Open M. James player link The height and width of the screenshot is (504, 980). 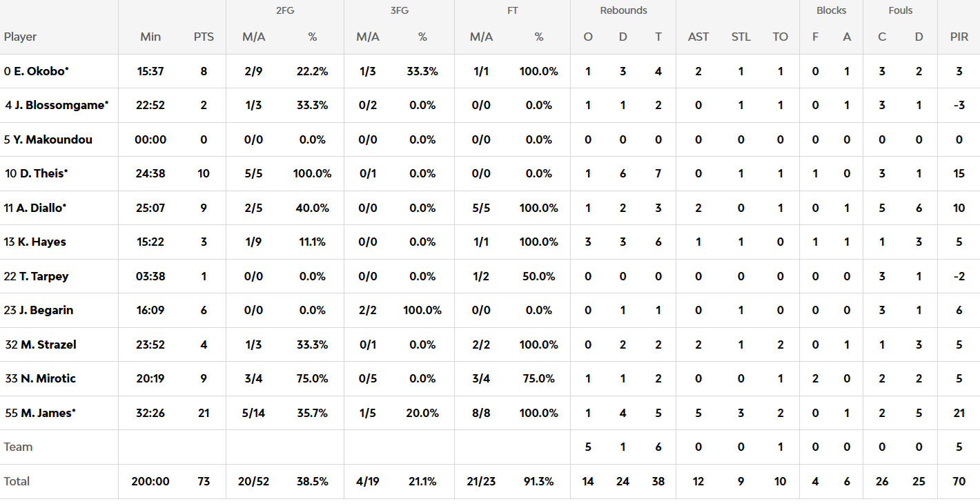pos(48,413)
